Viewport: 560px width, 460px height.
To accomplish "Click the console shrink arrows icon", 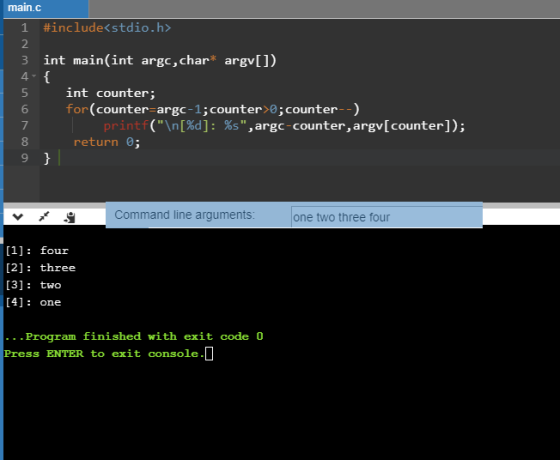I will [x=44, y=216].
